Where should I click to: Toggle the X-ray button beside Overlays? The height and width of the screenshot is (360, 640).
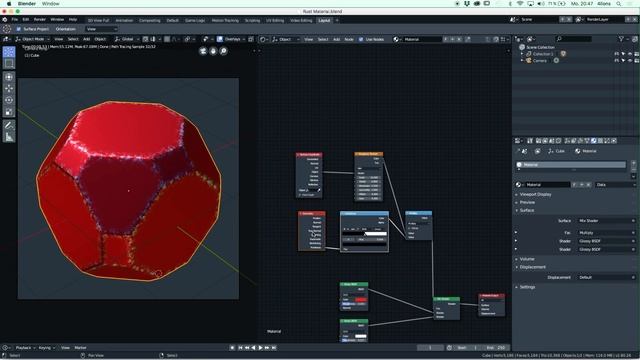coord(251,39)
